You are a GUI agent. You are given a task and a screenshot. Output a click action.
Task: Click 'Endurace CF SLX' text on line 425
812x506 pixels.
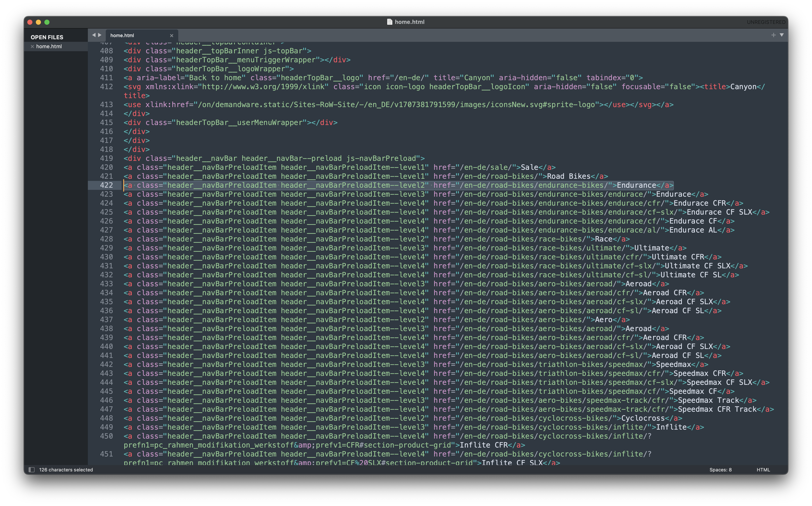pos(719,212)
